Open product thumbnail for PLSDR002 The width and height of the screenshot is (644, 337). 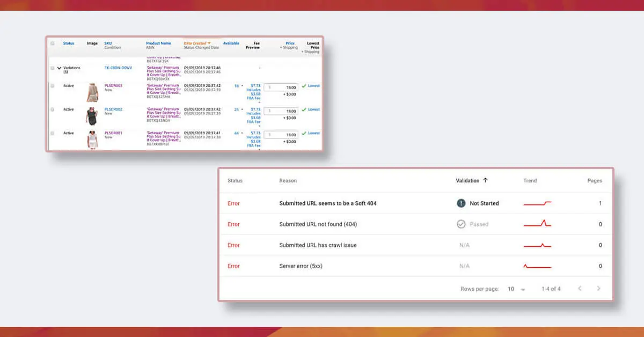tap(93, 116)
